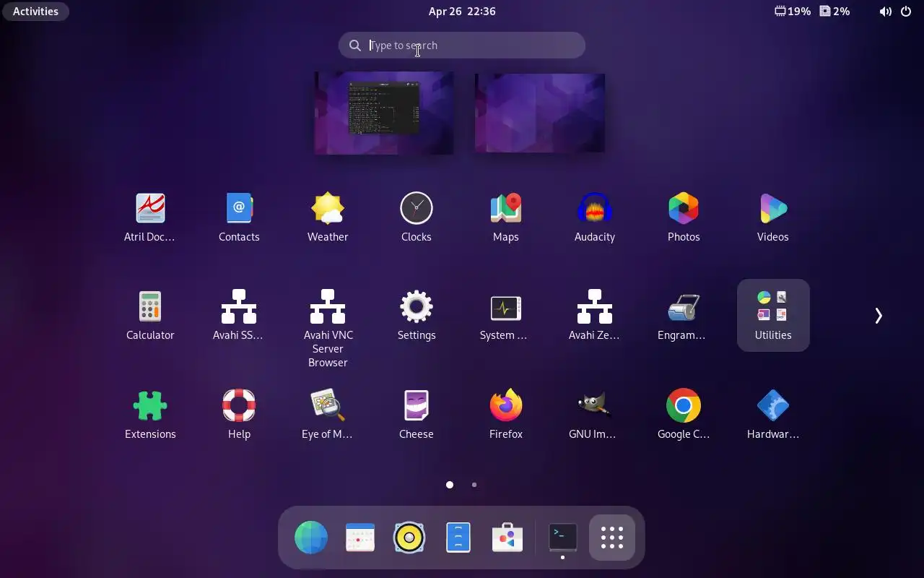Open the date and time menu
Screen dimensions: 924x578
pyautogui.click(x=462, y=12)
